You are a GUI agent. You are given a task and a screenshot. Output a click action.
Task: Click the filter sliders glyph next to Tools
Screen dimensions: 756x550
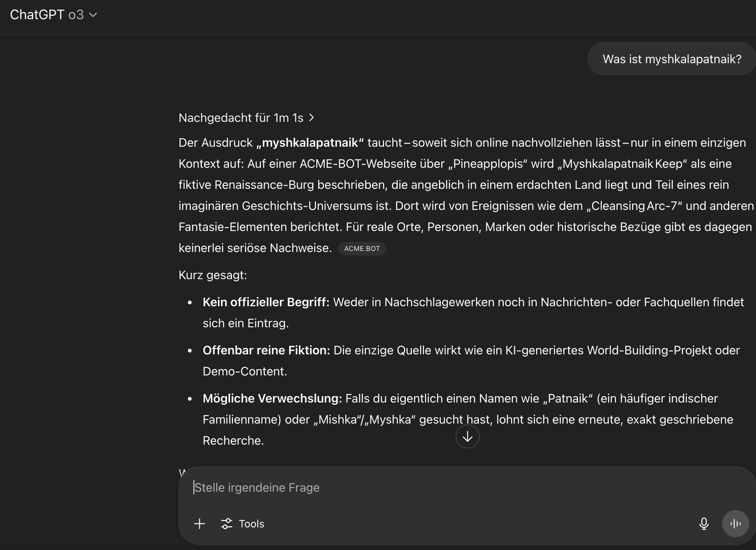click(226, 524)
